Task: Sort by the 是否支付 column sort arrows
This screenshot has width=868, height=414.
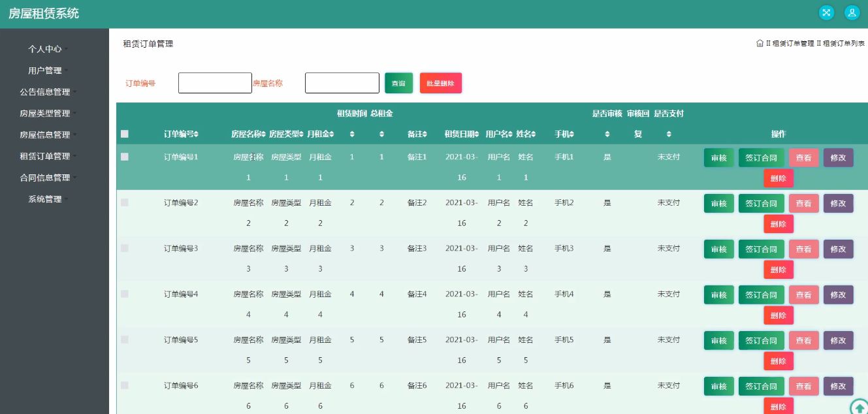Action: (x=669, y=134)
